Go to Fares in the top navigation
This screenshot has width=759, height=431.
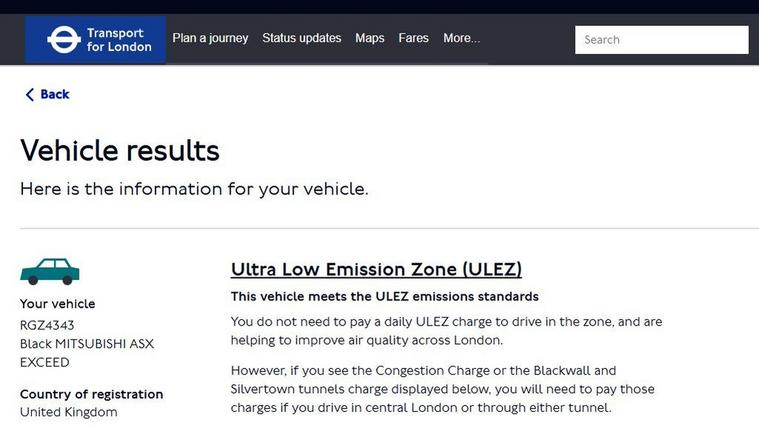click(x=413, y=38)
